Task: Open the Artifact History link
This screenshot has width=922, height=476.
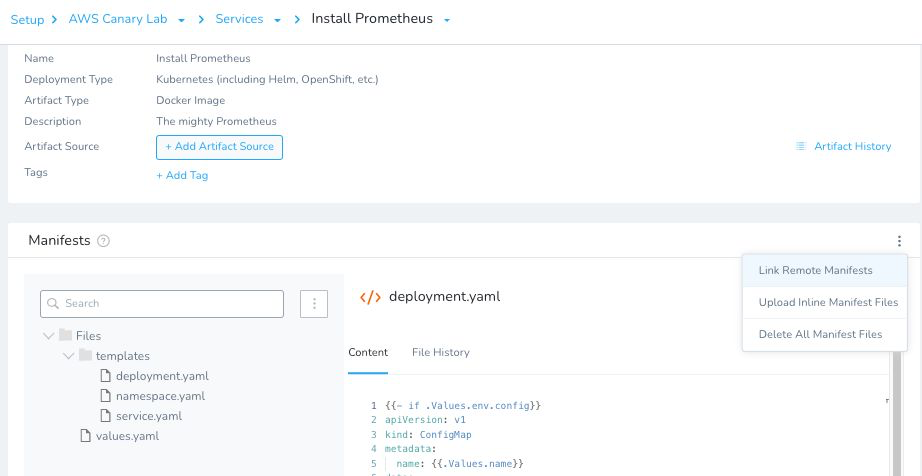Action: click(853, 146)
